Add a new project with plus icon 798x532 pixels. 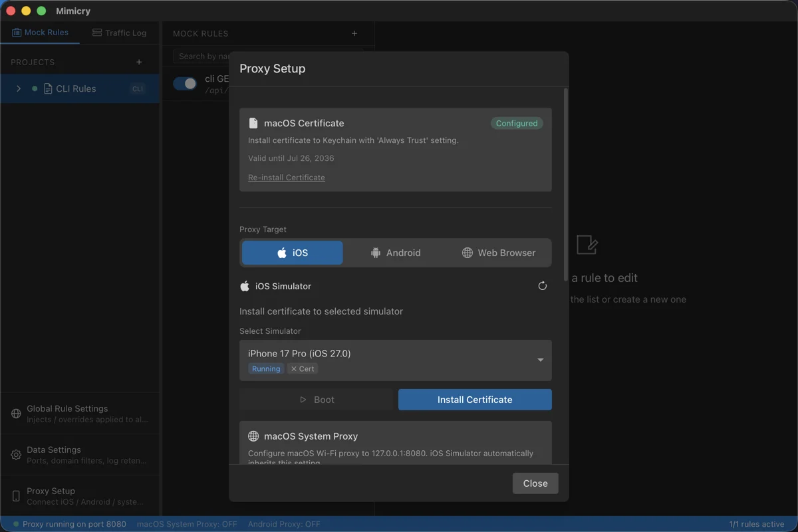tap(139, 62)
